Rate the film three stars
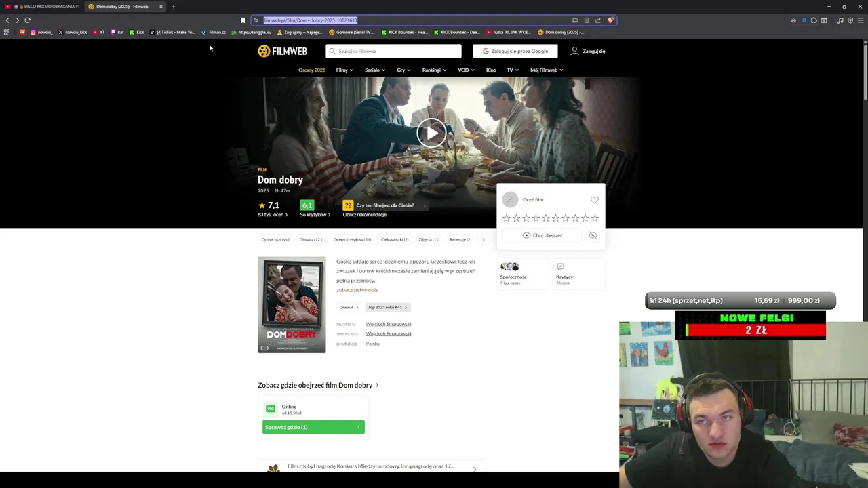Image resolution: width=868 pixels, height=488 pixels. [x=526, y=218]
